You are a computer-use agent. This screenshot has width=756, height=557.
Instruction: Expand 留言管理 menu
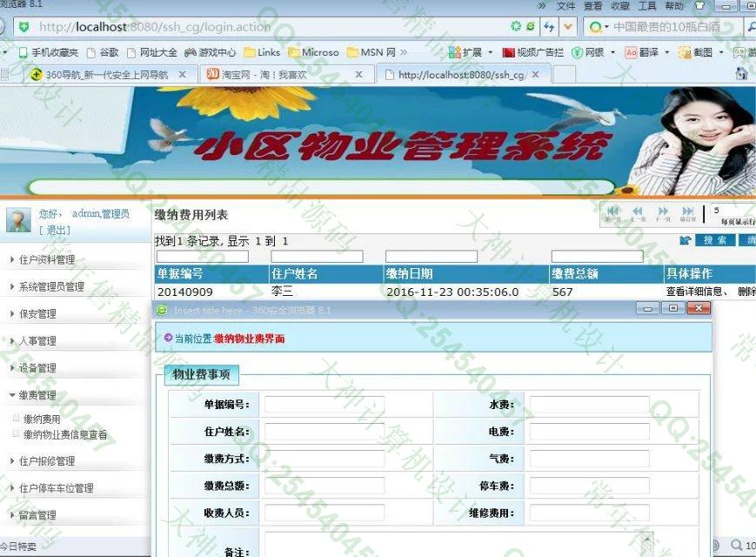tap(37, 515)
